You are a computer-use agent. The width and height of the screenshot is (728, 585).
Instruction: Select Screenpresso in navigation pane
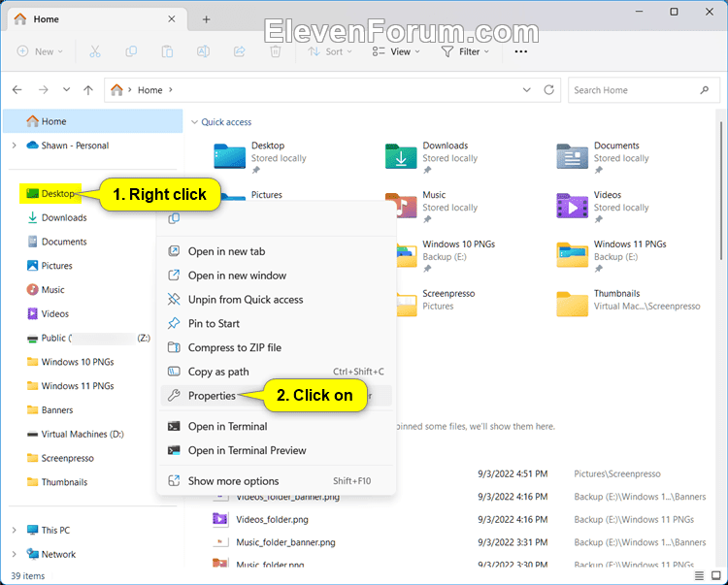click(x=60, y=458)
